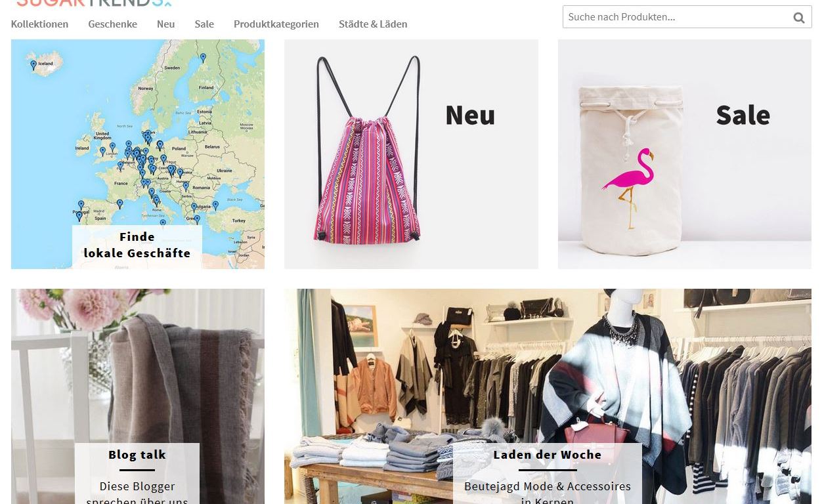The height and width of the screenshot is (504, 822).
Task: Click the Neu banner with striped backpack
Action: tap(411, 154)
